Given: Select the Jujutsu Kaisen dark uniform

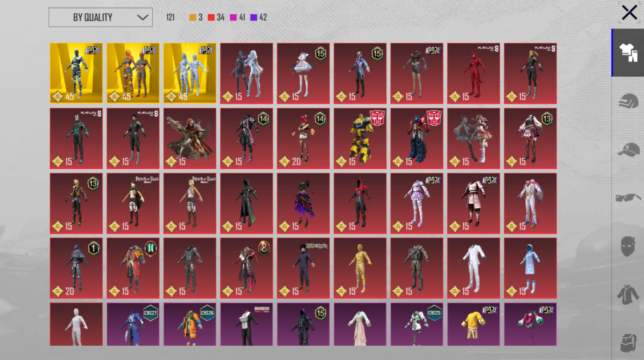Looking at the screenshot, I should tap(303, 268).
